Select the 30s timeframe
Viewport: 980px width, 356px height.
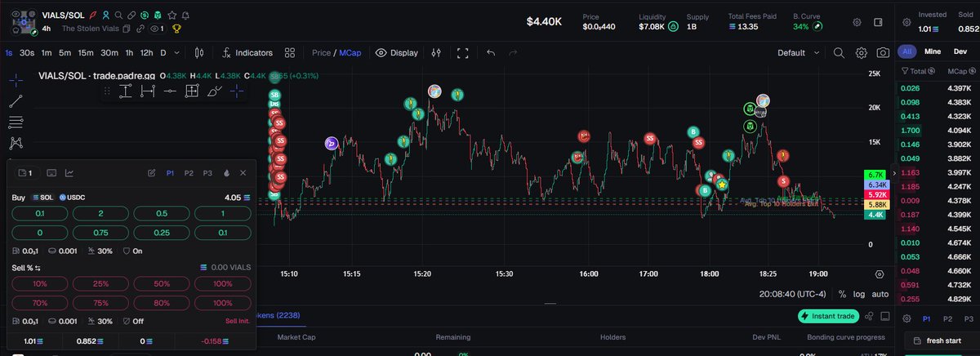click(x=27, y=53)
